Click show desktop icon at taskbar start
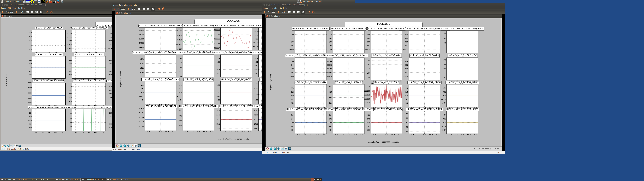This screenshot has height=181, width=644. (x=2, y=179)
